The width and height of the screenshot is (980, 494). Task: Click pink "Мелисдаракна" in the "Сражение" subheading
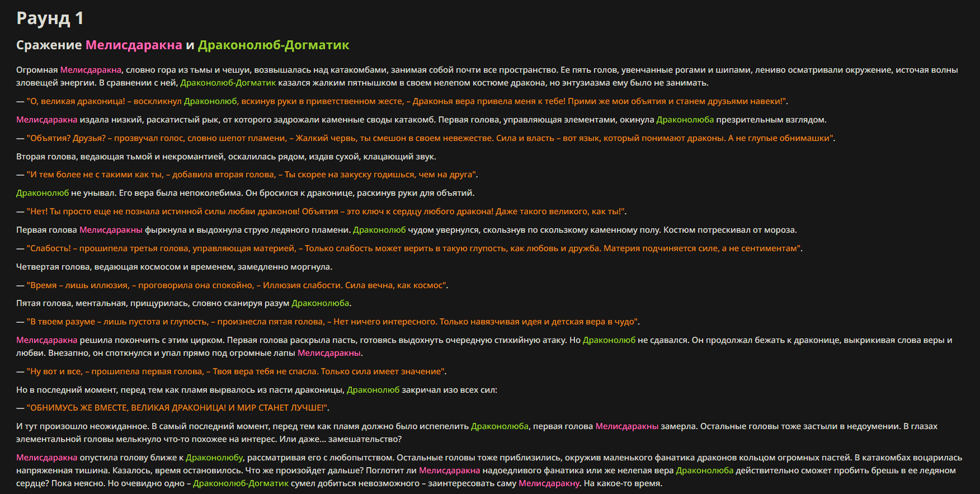(x=134, y=45)
